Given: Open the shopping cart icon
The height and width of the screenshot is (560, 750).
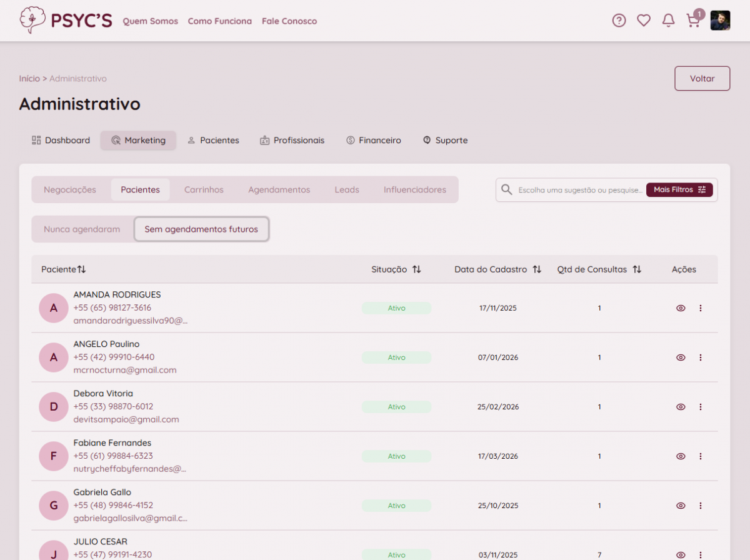Looking at the screenshot, I should click(692, 21).
